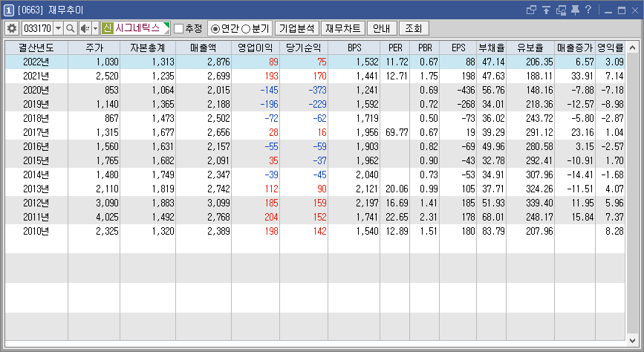The image size is (644, 352).
Task: Click the 결산년도 column header
Action: click(36, 48)
